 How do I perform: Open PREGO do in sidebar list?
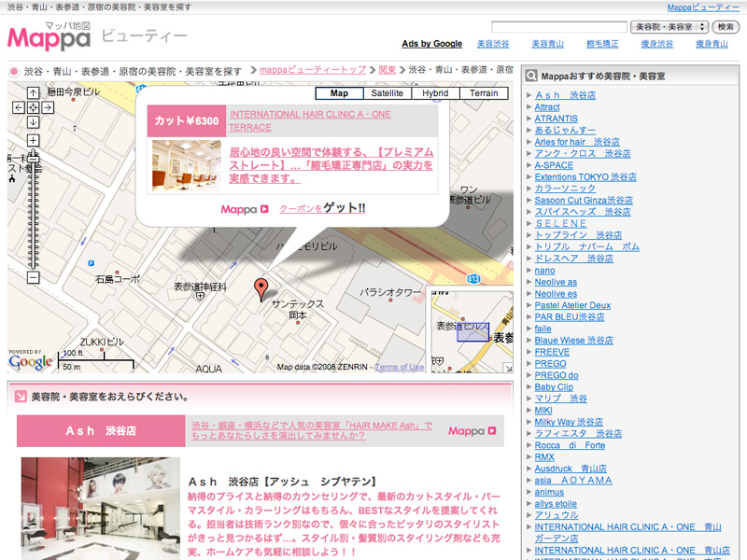557,375
